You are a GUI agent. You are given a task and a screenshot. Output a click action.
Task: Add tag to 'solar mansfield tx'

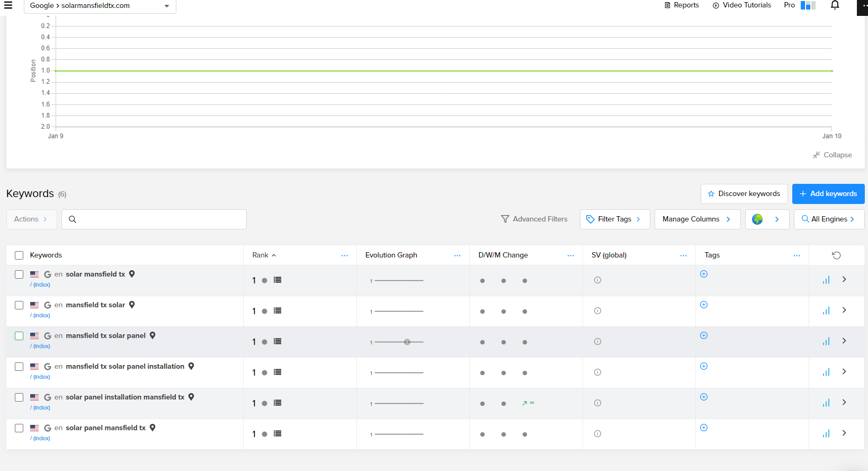click(x=704, y=274)
